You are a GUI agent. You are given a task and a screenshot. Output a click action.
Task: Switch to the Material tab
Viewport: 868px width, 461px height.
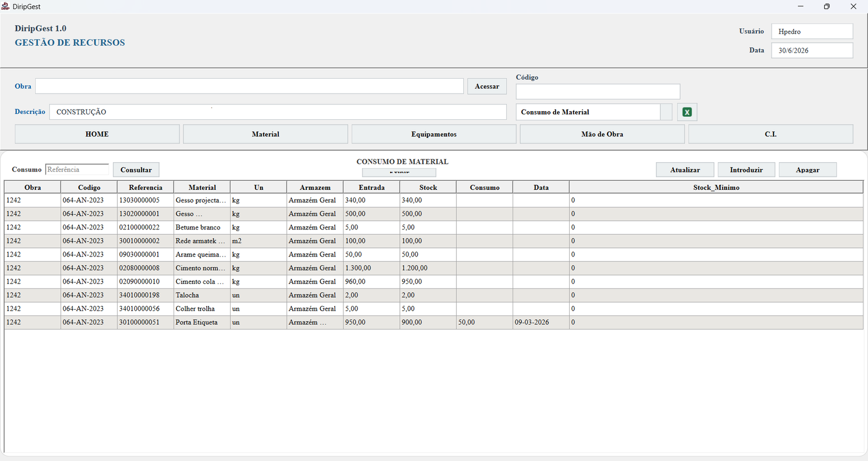[x=265, y=134]
